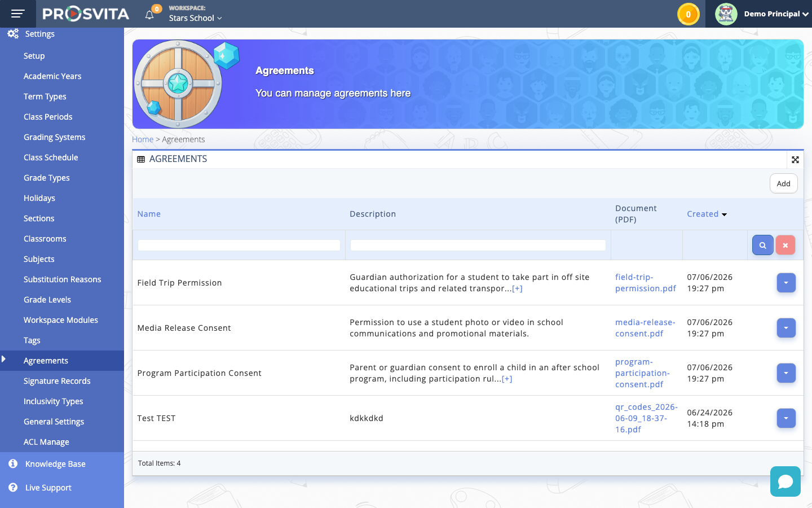Open field-trip-permission.pdf
Image resolution: width=812 pixels, height=508 pixels.
coord(646,283)
